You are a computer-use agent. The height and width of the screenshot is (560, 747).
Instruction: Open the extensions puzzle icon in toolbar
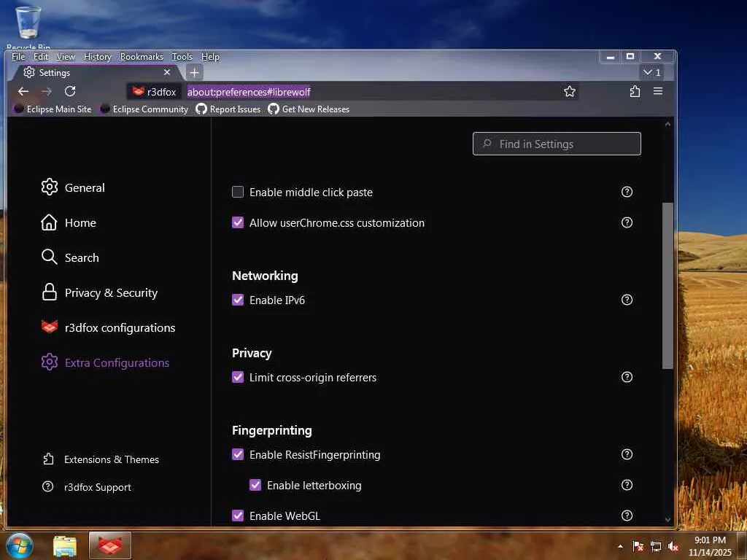[x=635, y=91]
